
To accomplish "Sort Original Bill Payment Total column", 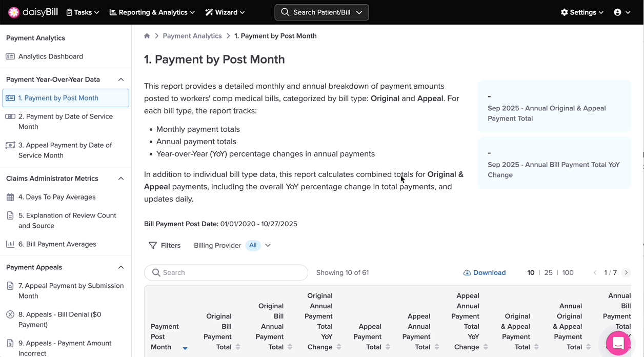I will point(238,347).
